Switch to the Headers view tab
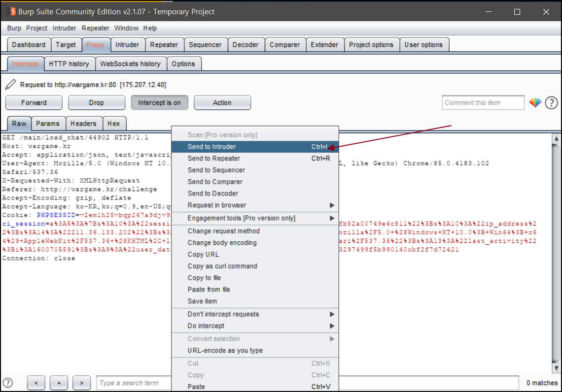 click(x=83, y=124)
